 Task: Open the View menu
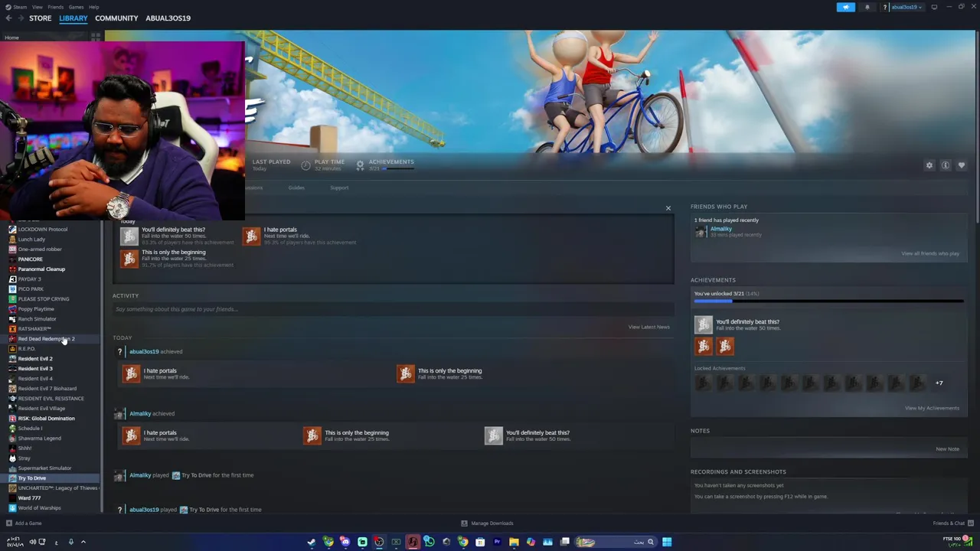[x=37, y=7]
